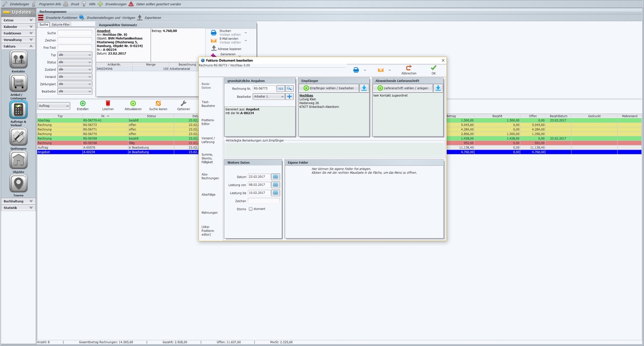Open Versand / Lieferung section
Viewport: 644px width, 346px height.
pyautogui.click(x=208, y=140)
